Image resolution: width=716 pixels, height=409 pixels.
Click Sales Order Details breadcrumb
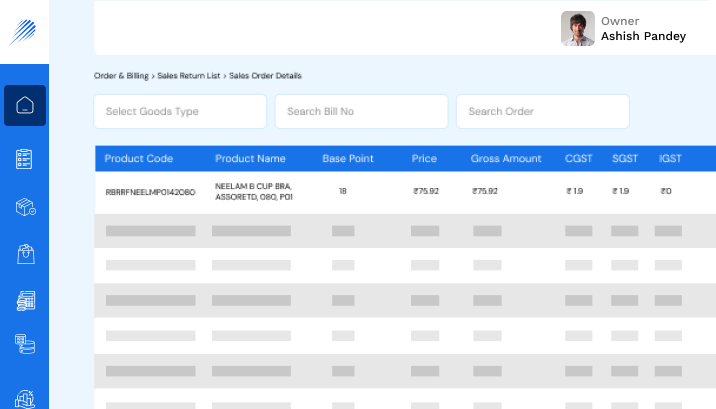(x=265, y=76)
